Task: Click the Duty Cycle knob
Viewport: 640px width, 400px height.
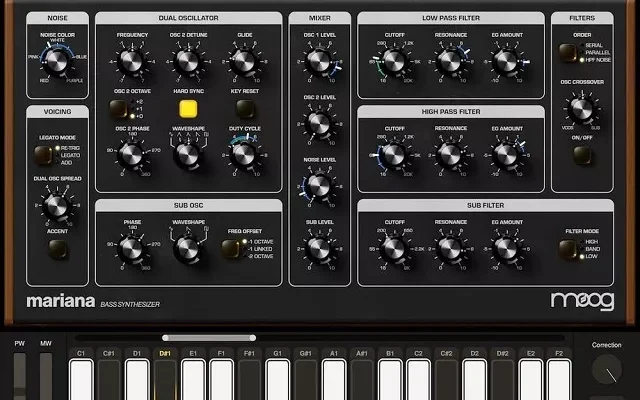Action: (243, 153)
